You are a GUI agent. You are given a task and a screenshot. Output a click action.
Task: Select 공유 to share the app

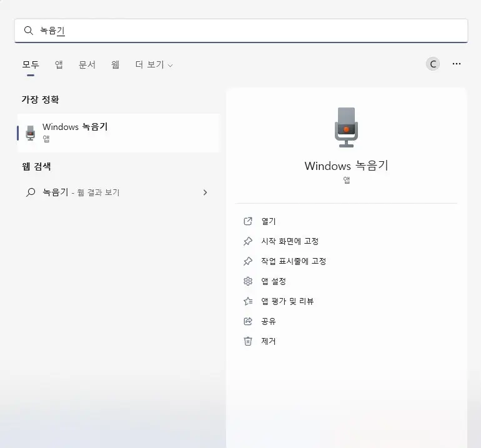(x=269, y=321)
